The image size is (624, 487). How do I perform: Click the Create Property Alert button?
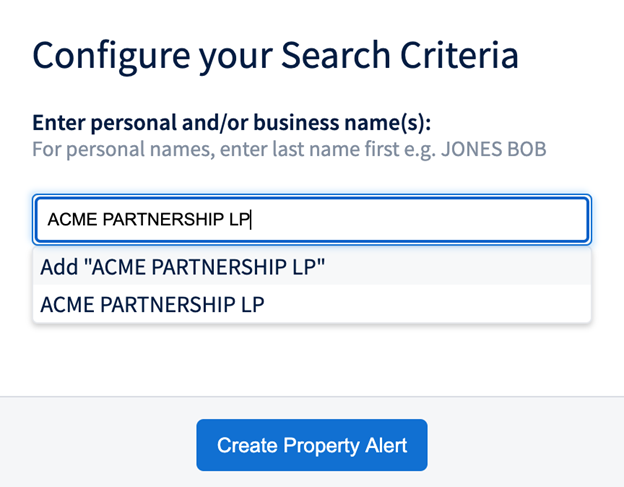[x=312, y=445]
